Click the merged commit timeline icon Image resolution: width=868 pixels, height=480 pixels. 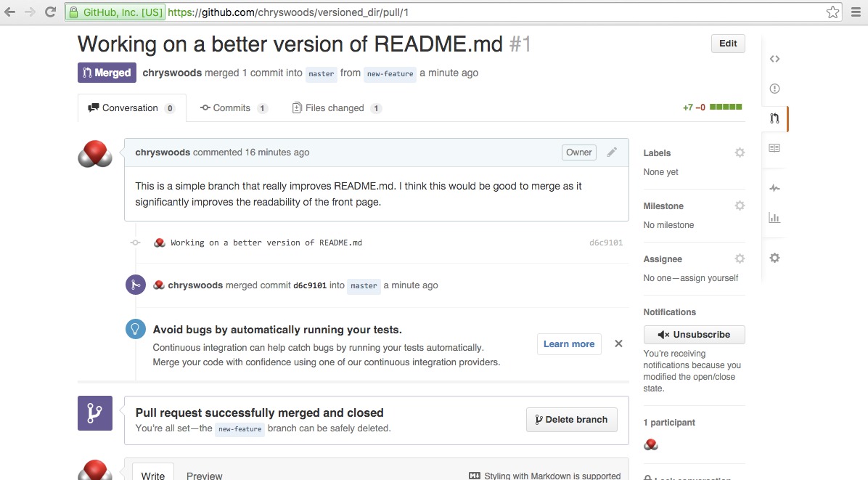(135, 285)
